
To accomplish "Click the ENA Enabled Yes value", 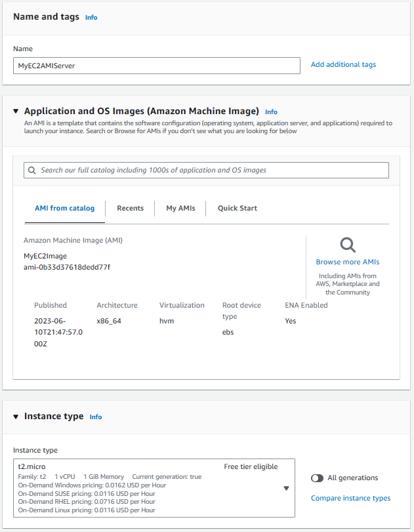I will (x=291, y=321).
